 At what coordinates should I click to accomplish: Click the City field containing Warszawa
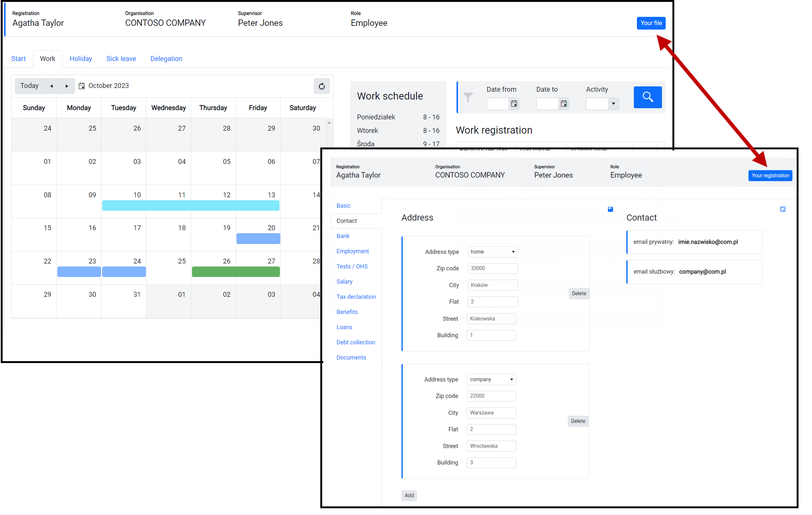click(491, 413)
